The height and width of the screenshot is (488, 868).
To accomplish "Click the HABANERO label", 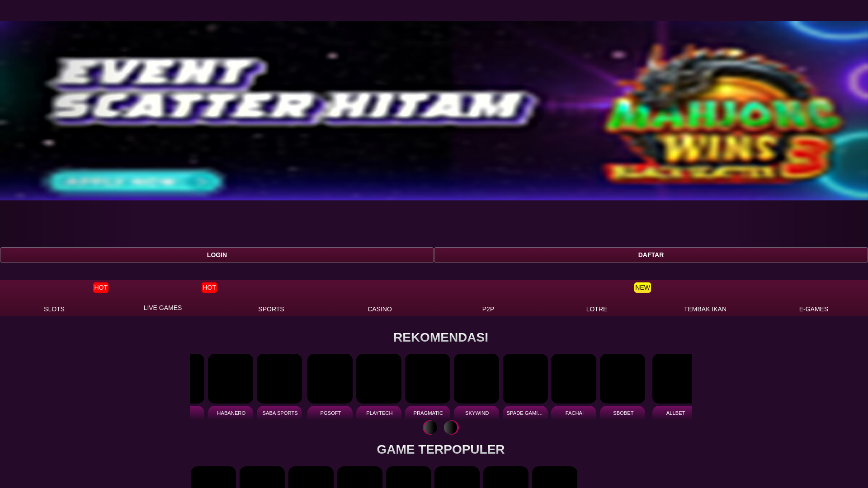I will [x=231, y=413].
